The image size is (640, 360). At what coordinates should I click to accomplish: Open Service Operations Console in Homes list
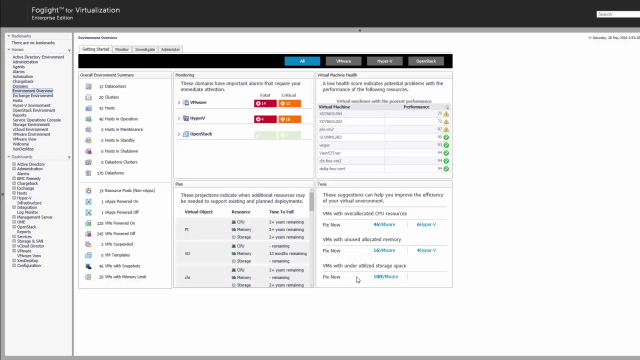coord(37,120)
